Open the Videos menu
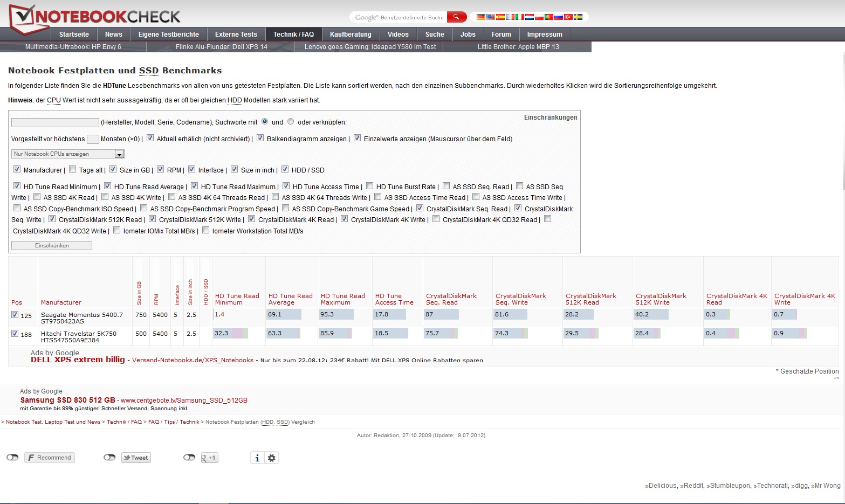 click(x=398, y=34)
